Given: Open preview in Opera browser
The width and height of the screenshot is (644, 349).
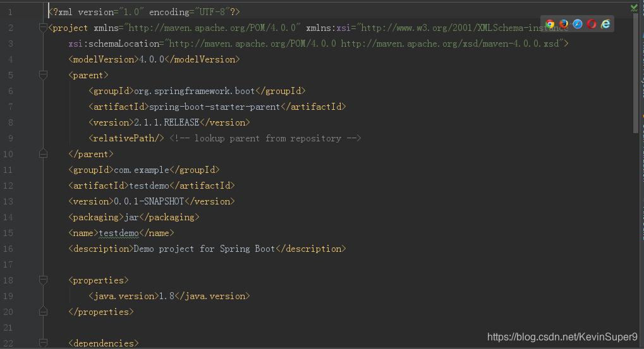Looking at the screenshot, I should 592,24.
